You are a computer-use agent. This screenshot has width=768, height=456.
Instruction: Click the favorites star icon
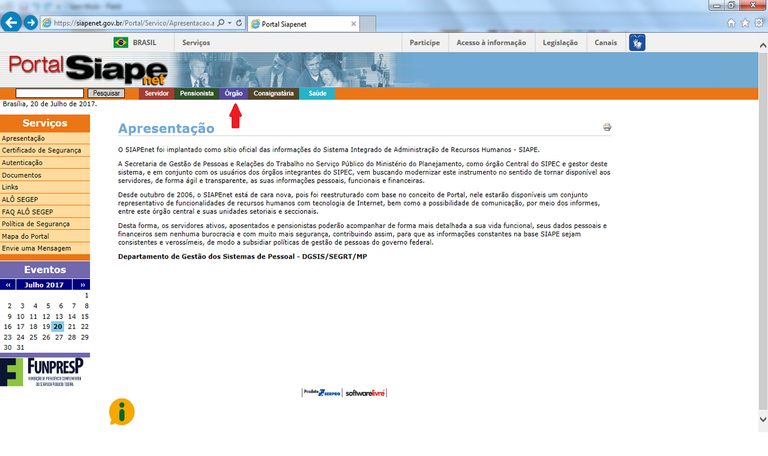point(745,23)
